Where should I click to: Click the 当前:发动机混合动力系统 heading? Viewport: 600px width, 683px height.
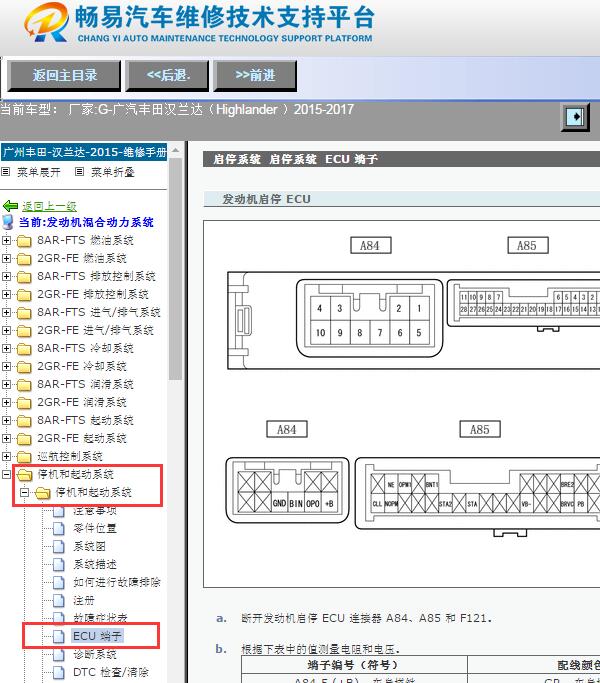(x=86, y=222)
